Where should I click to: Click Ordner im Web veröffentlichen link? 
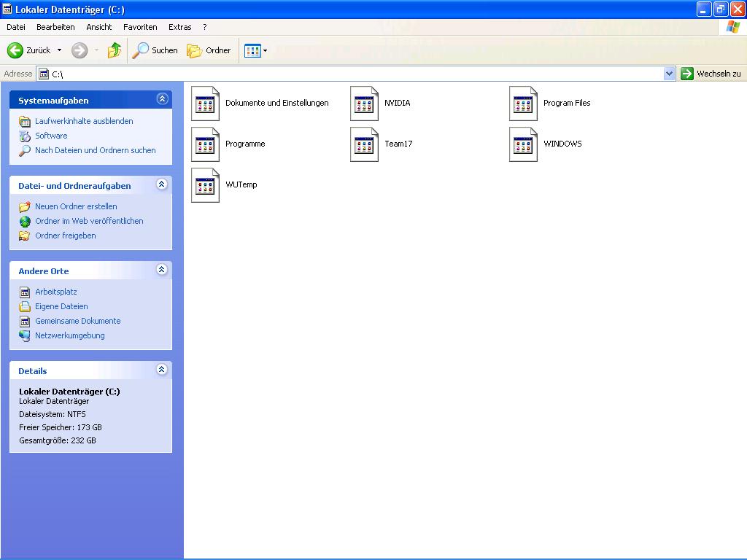[x=89, y=221]
